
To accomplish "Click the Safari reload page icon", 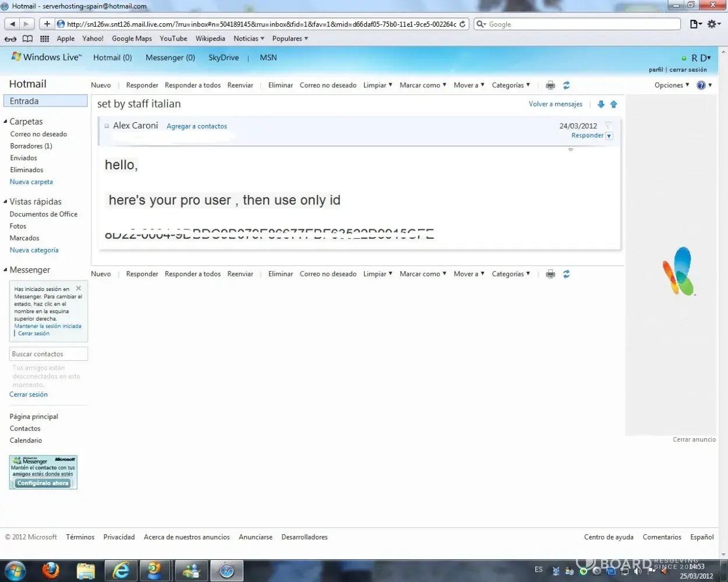I will [462, 24].
